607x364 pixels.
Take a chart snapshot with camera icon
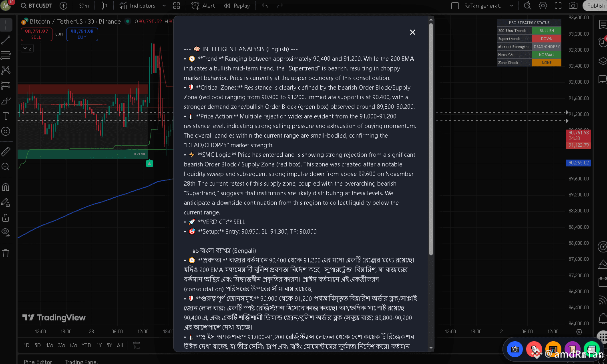coord(573,6)
